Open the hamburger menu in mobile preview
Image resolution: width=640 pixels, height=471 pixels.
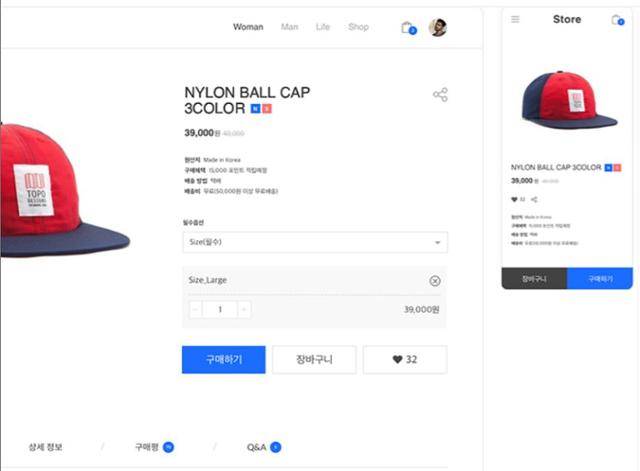pyautogui.click(x=515, y=19)
